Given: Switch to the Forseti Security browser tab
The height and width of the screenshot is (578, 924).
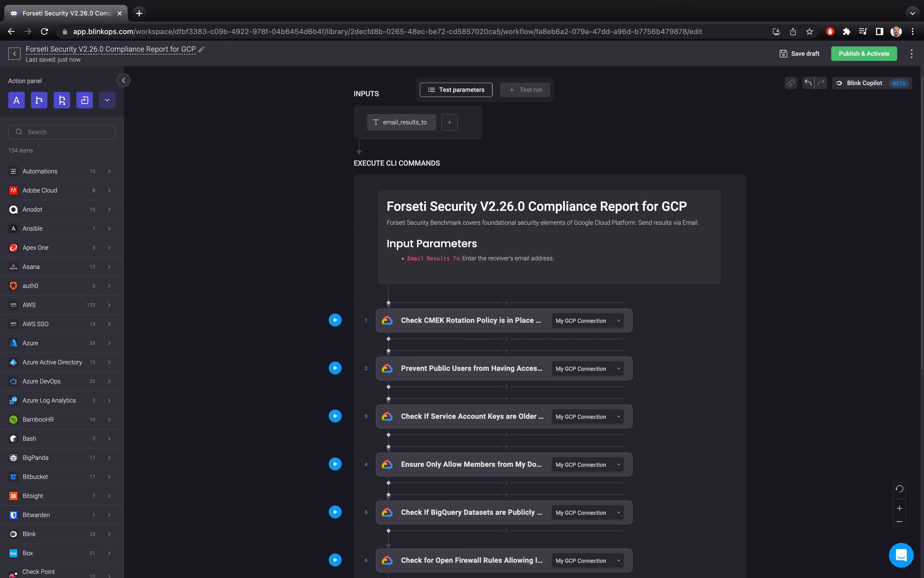Looking at the screenshot, I should click(66, 13).
